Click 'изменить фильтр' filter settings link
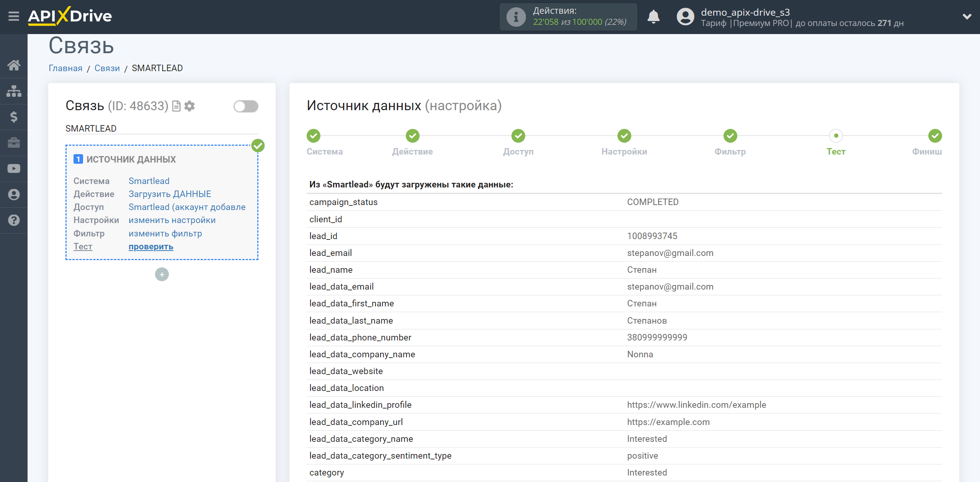The image size is (980, 482). pos(166,233)
